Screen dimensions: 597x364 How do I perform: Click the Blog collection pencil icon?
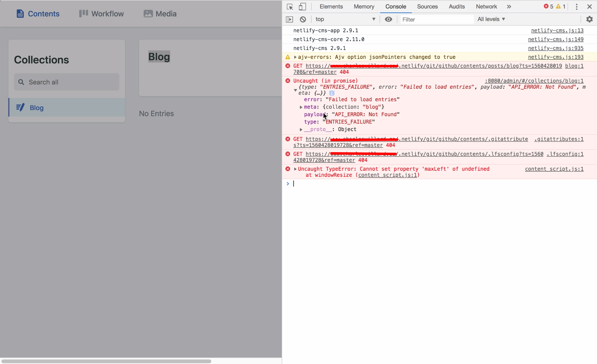(20, 108)
